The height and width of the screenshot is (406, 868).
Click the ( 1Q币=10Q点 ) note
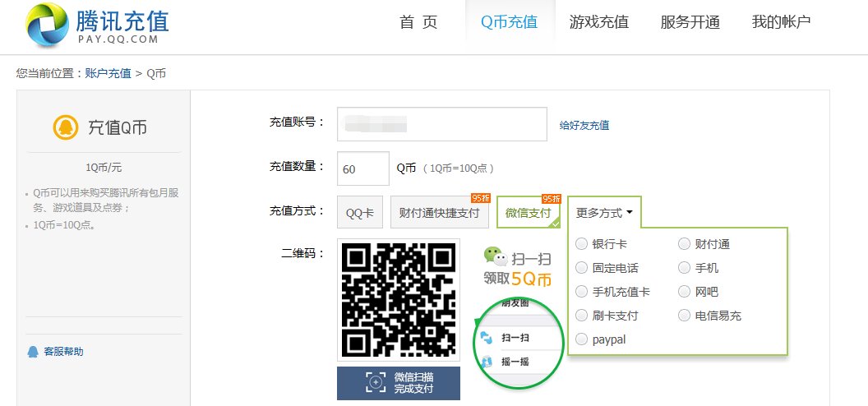pos(459,168)
